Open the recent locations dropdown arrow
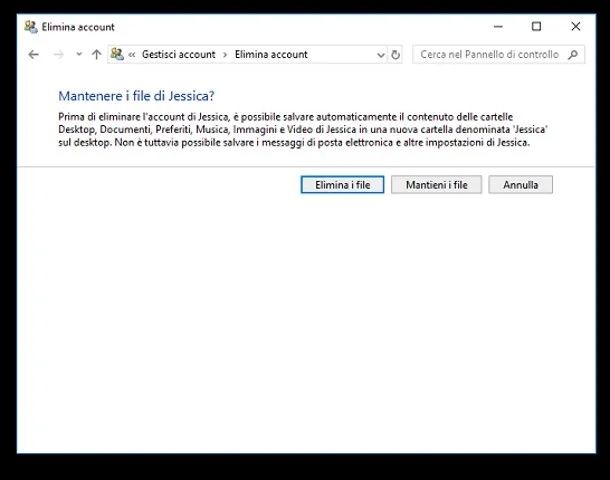This screenshot has width=610, height=480. 79,54
